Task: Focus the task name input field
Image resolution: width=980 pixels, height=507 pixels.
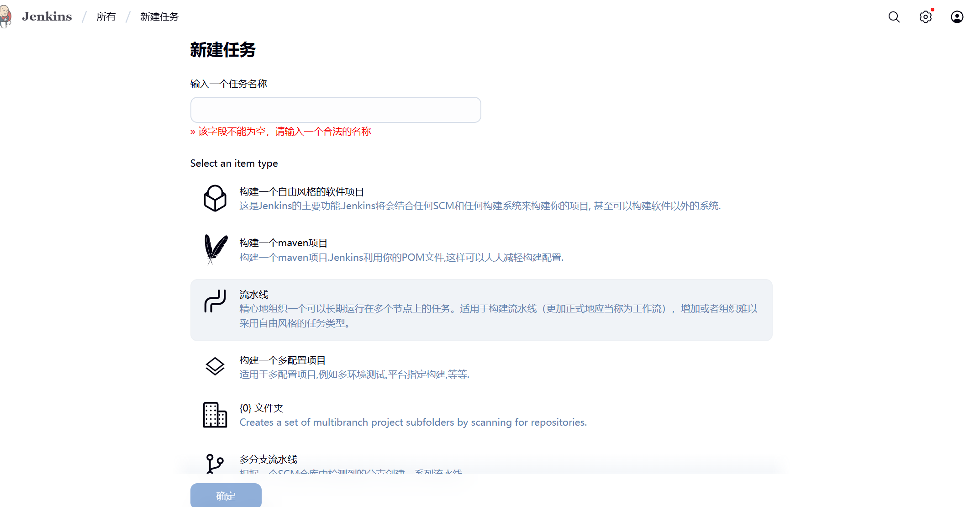Action: click(x=336, y=110)
